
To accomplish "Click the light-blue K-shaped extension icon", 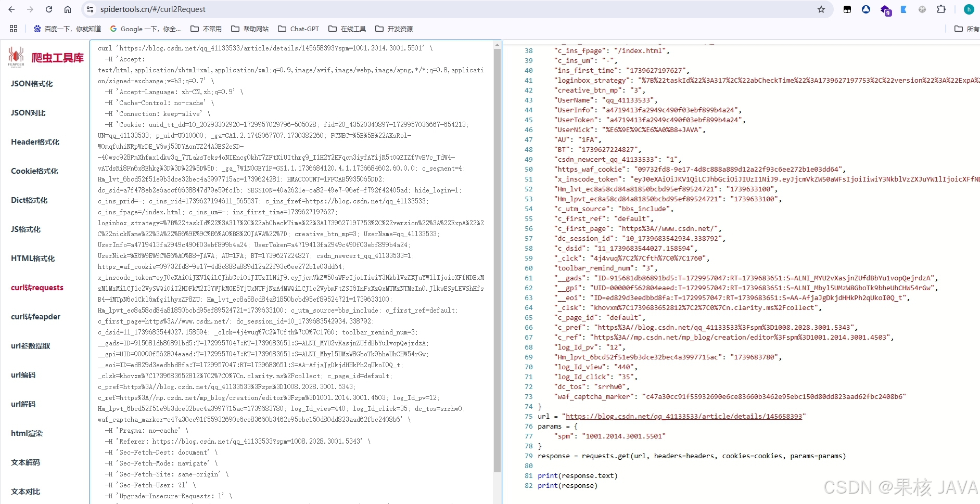I will coord(903,9).
